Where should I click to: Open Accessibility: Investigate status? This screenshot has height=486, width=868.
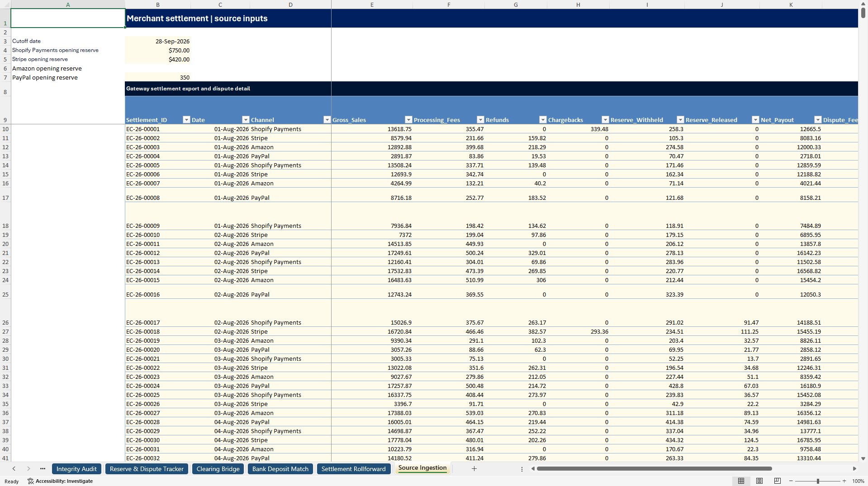60,481
